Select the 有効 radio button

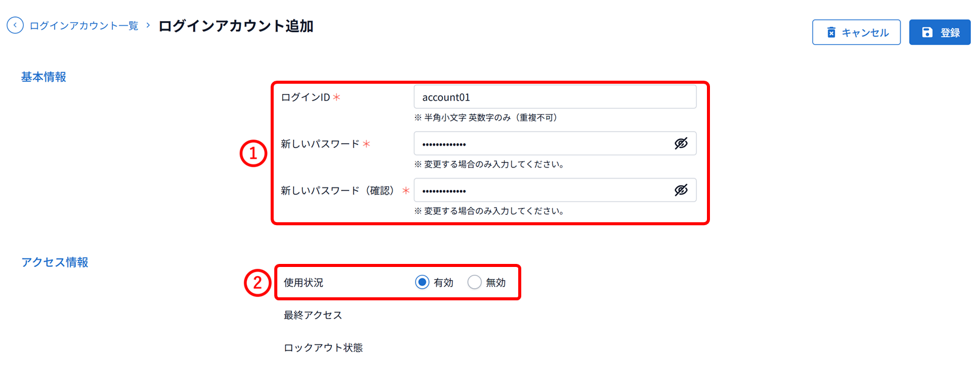point(422,282)
